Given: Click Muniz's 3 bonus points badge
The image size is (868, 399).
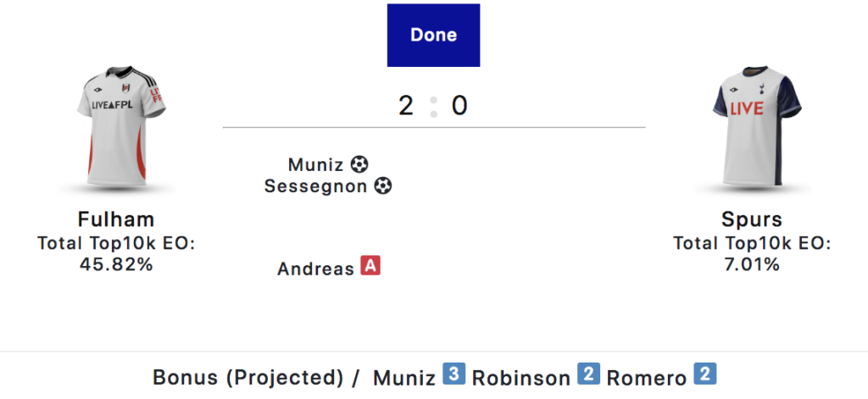Looking at the screenshot, I should 453,374.
